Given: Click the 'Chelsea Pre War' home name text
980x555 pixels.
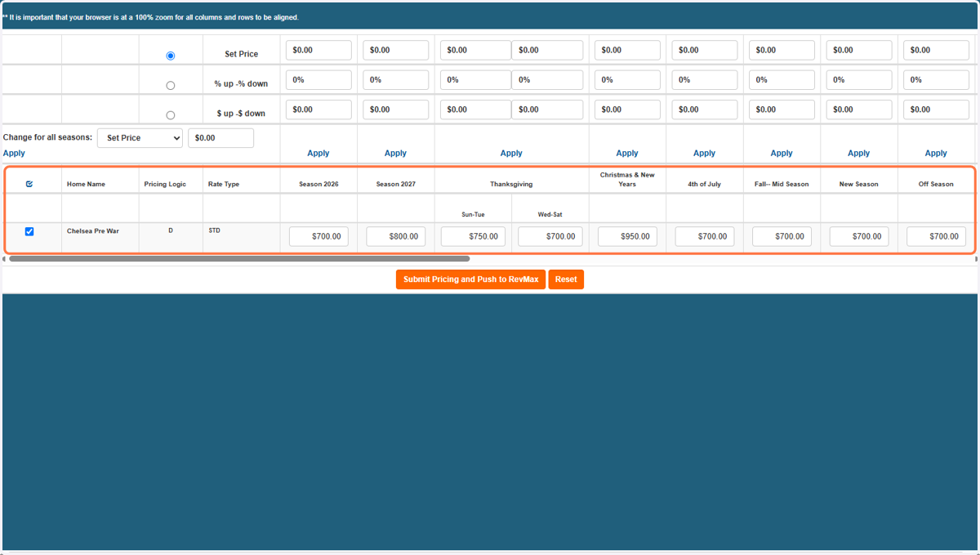Looking at the screenshot, I should click(x=92, y=231).
